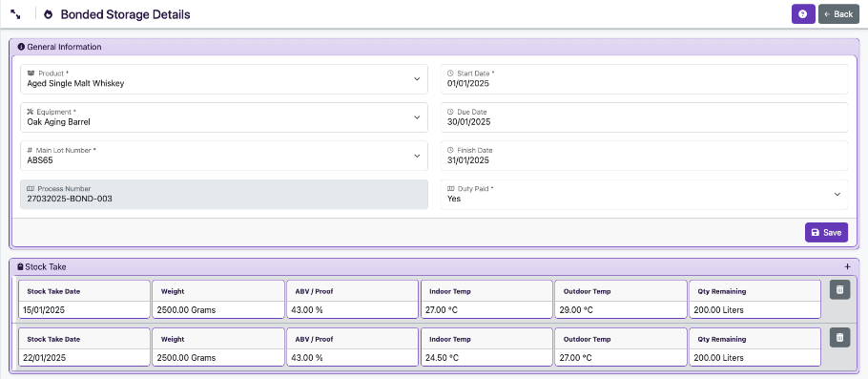Click the Due Date field
868x379 pixels.
tap(645, 117)
